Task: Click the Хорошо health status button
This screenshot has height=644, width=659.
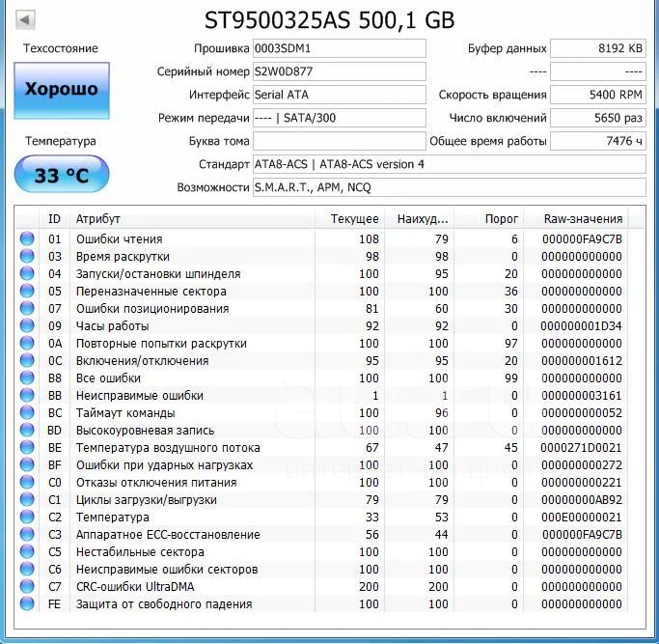Action: [62, 91]
